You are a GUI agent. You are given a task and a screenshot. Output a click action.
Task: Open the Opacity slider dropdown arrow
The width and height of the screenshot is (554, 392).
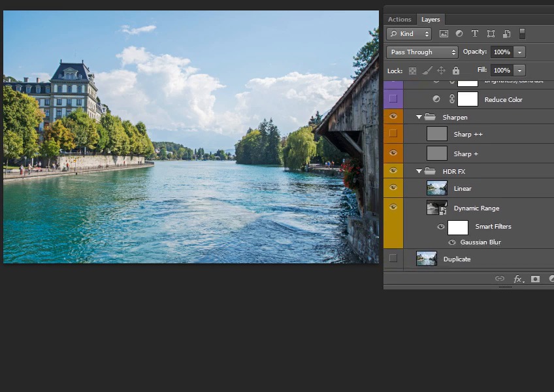[x=519, y=52]
